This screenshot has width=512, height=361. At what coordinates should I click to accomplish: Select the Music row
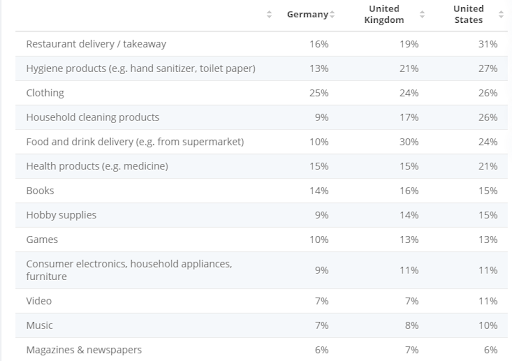(x=261, y=325)
